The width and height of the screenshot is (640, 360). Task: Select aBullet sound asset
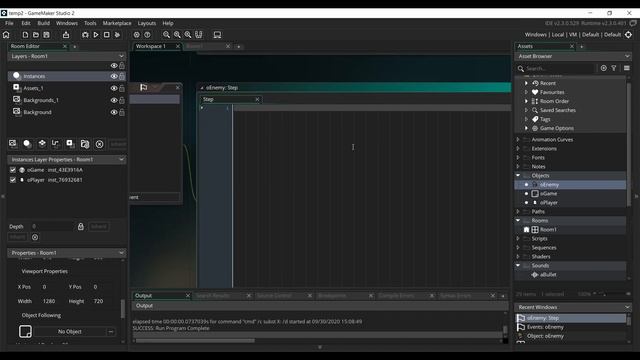coord(548,275)
